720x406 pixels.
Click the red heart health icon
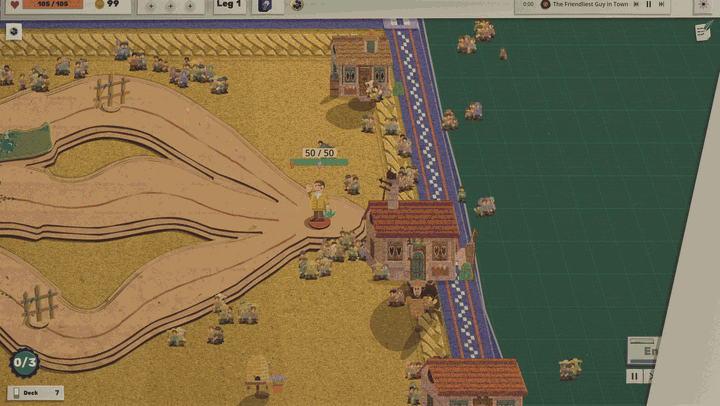pyautogui.click(x=15, y=5)
